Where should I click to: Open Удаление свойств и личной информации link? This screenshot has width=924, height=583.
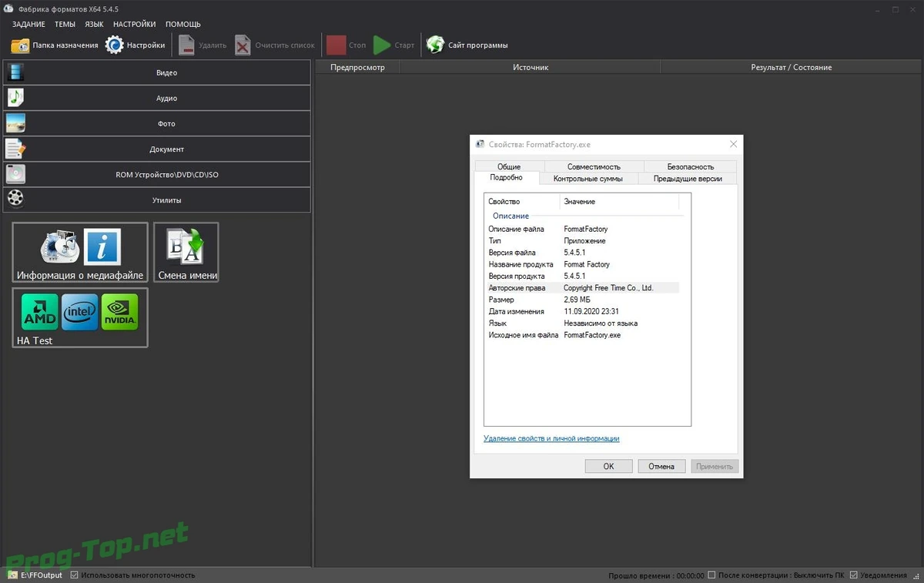551,438
